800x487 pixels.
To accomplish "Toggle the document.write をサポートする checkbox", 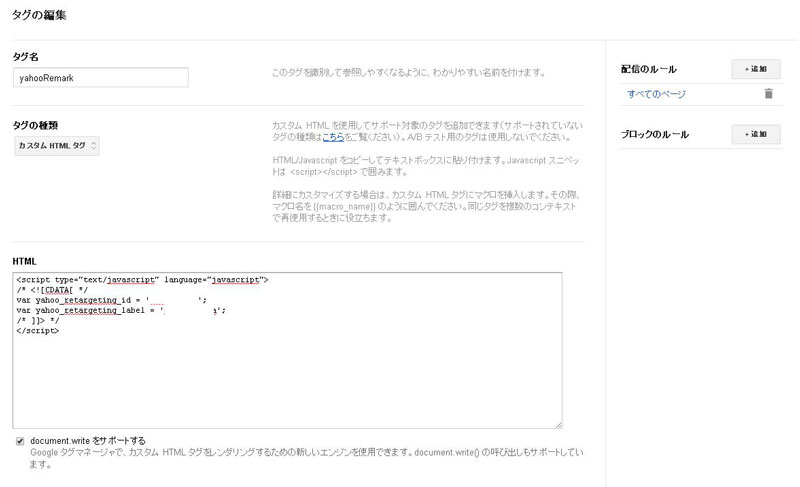I will point(20,441).
